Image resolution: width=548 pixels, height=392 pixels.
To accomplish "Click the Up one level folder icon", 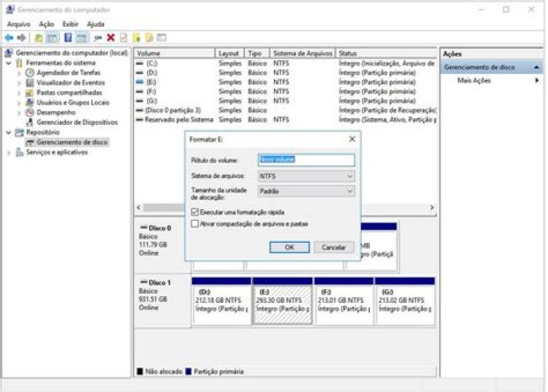I will (39, 38).
